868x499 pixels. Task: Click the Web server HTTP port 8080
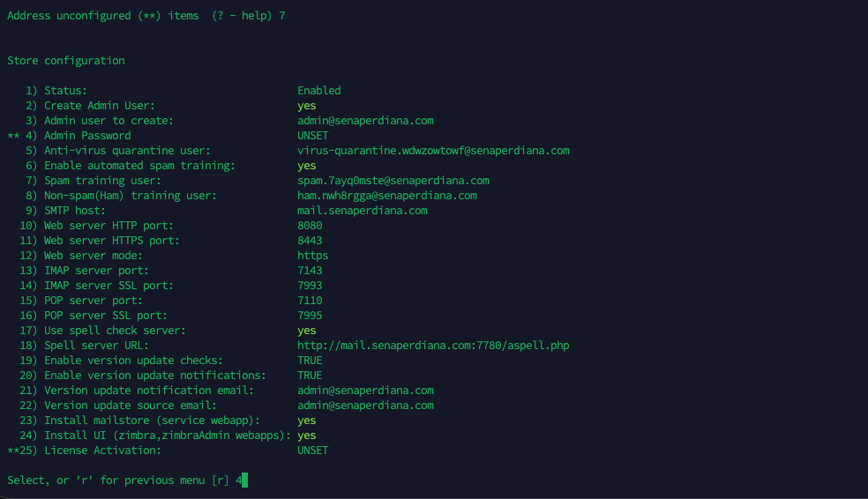[310, 226]
